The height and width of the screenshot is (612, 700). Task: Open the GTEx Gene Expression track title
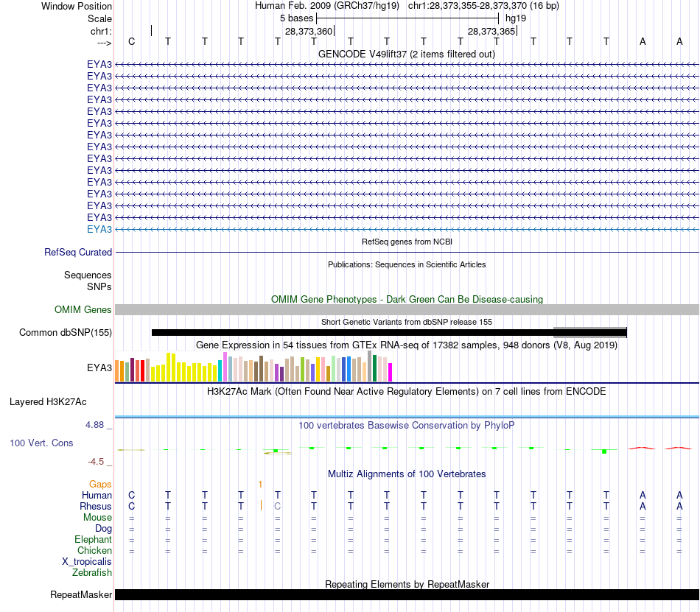click(407, 345)
